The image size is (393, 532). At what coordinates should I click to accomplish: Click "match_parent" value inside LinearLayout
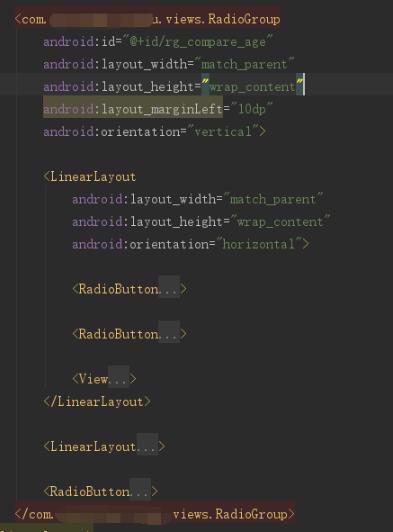(x=273, y=199)
